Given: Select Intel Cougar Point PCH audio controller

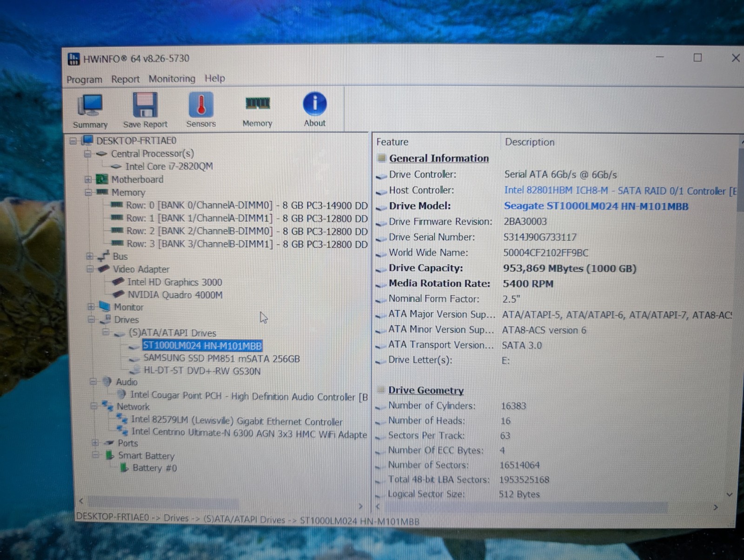Looking at the screenshot, I should tap(249, 396).
